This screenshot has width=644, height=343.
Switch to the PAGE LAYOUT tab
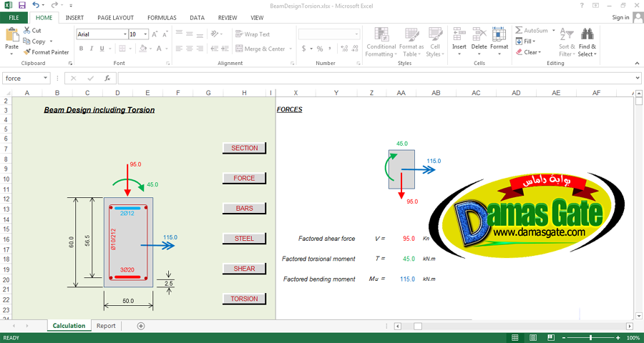pyautogui.click(x=115, y=18)
